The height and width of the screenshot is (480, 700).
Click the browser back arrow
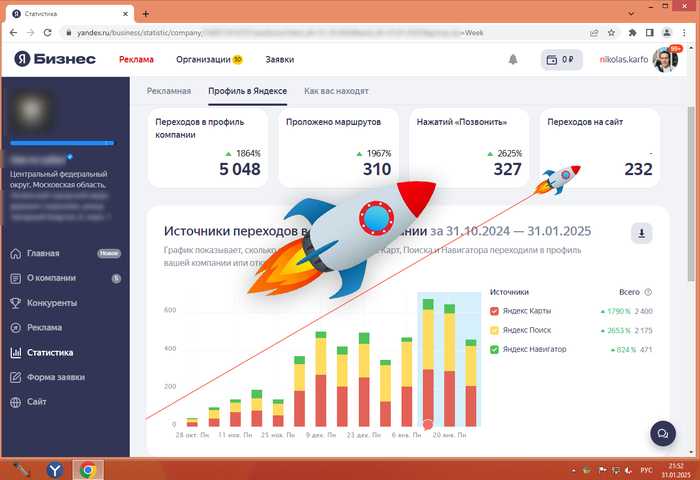click(13, 33)
